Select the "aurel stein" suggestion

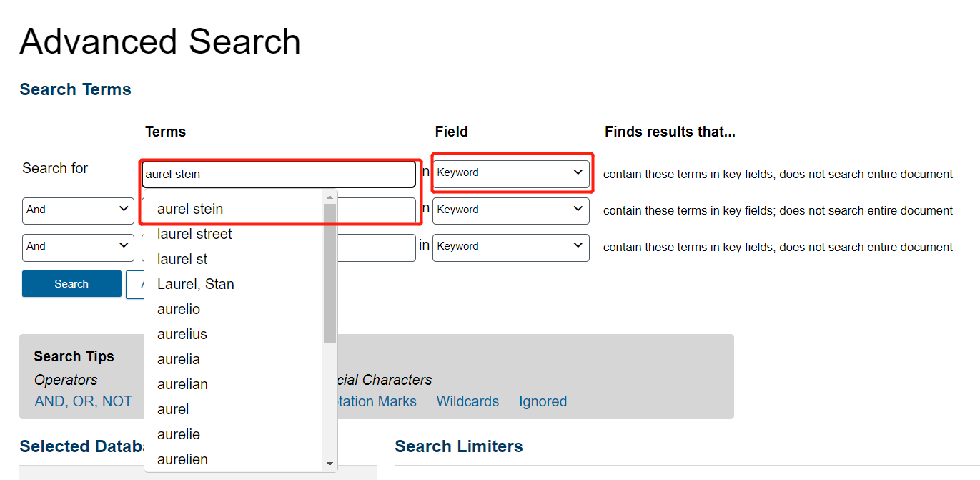pyautogui.click(x=191, y=208)
